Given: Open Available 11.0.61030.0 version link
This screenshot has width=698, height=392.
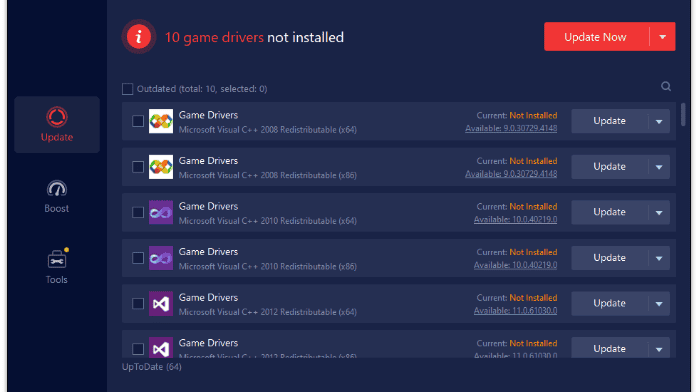Looking at the screenshot, I should click(515, 311).
